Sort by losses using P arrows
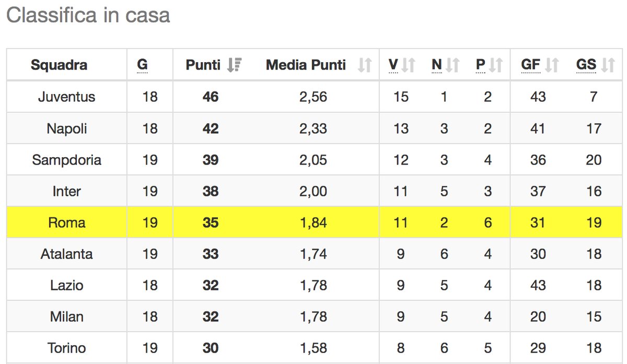 click(495, 65)
